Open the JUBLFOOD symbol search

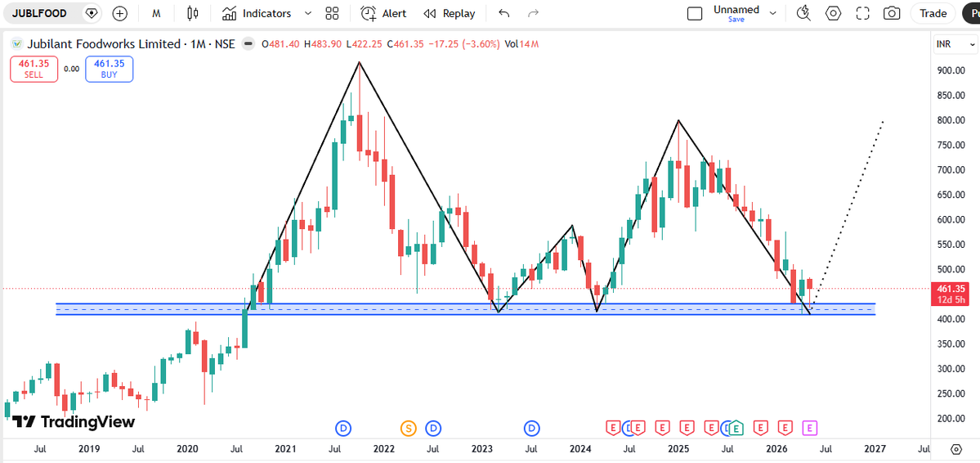(x=39, y=13)
